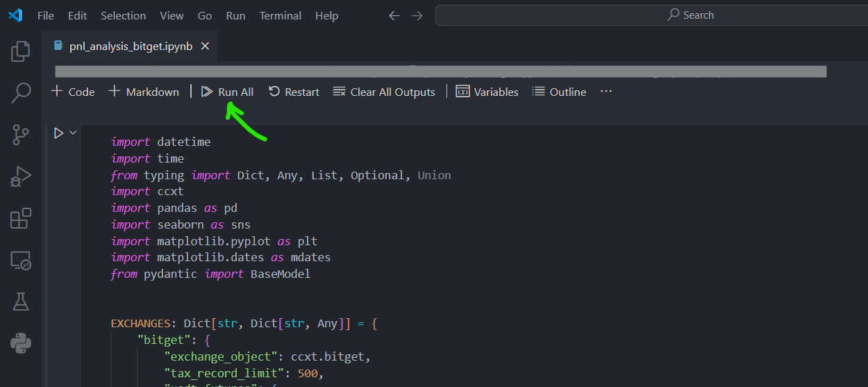868x387 pixels.
Task: Run the first notebook cell
Action: (x=59, y=133)
